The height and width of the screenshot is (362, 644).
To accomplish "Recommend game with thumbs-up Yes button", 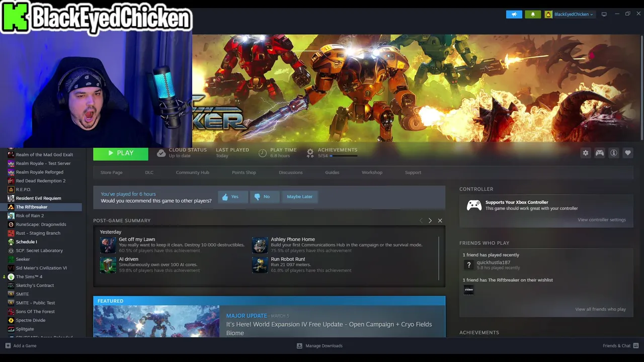I will 233,197.
